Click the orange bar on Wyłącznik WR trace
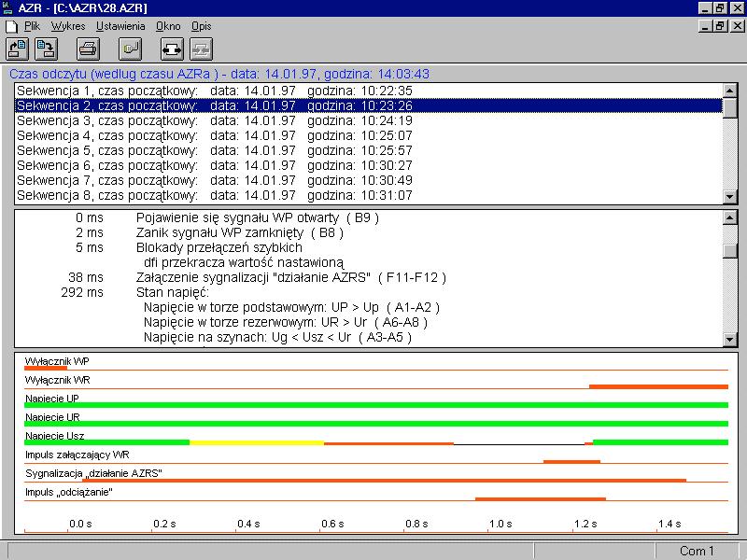Viewport: 747px width, 560px height. [659, 386]
